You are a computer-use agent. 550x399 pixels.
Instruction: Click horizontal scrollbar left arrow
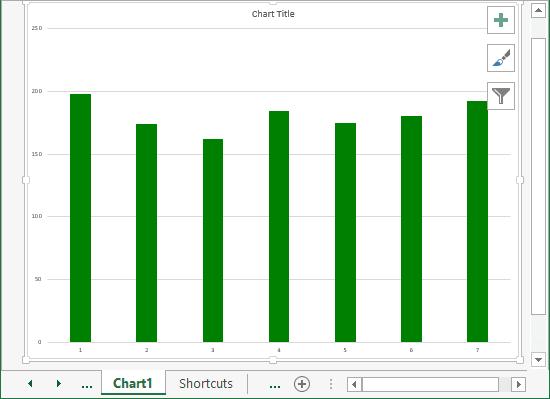[354, 385]
